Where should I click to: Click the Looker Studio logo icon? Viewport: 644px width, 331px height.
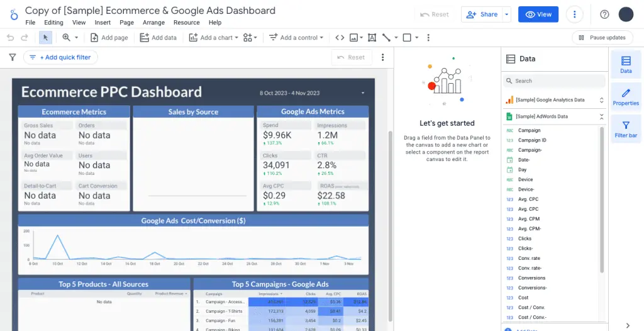point(14,14)
